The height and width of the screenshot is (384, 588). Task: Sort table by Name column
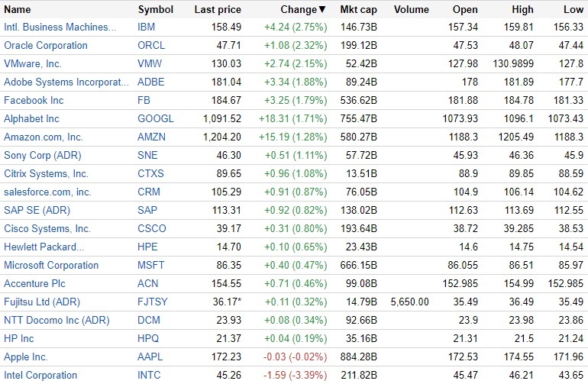coord(18,10)
